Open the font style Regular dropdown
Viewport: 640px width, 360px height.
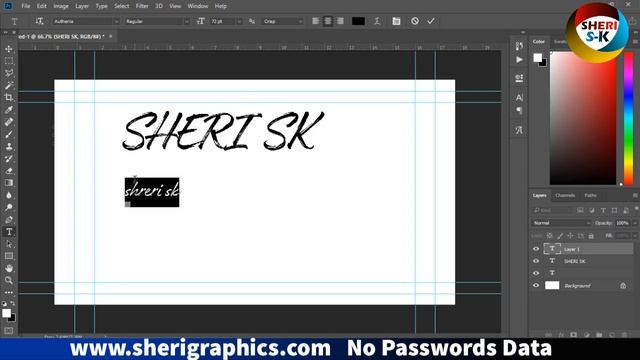click(x=187, y=21)
